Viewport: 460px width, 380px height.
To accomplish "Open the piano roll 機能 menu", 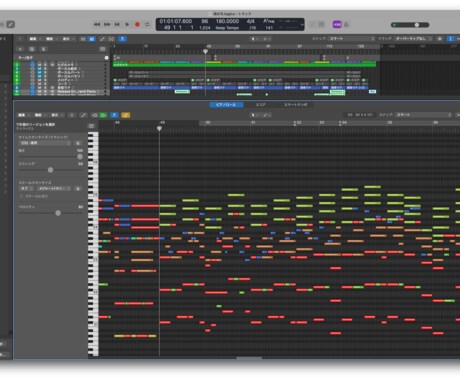I will [x=40, y=115].
